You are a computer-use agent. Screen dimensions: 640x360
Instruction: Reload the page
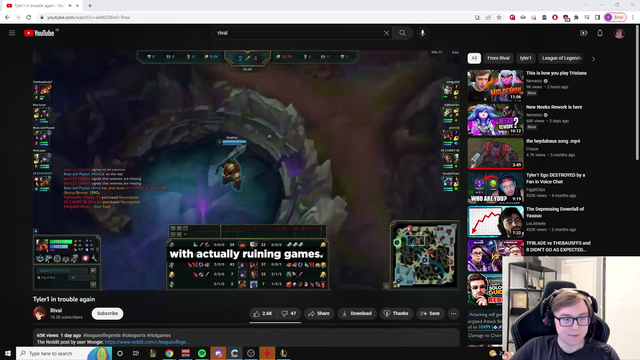(x=29, y=17)
